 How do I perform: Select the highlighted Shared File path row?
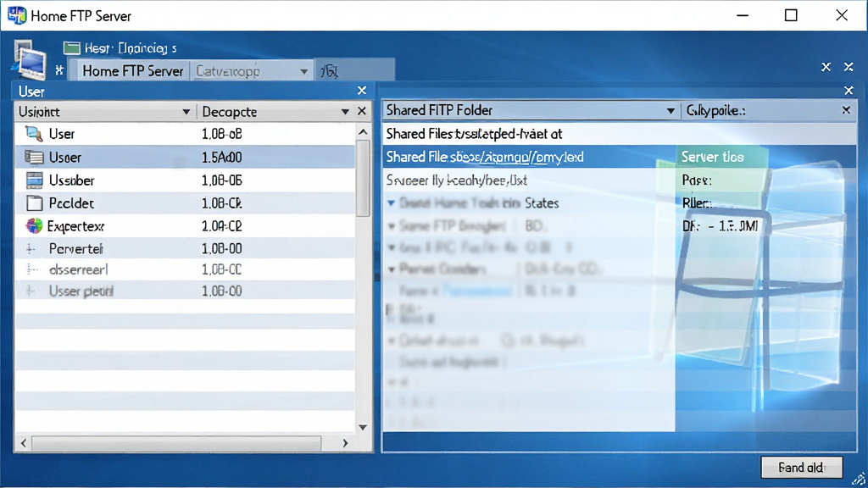[x=529, y=157]
